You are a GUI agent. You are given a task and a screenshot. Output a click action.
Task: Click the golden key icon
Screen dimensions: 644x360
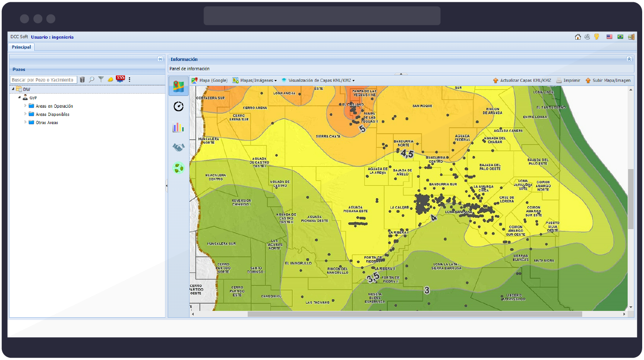click(597, 37)
